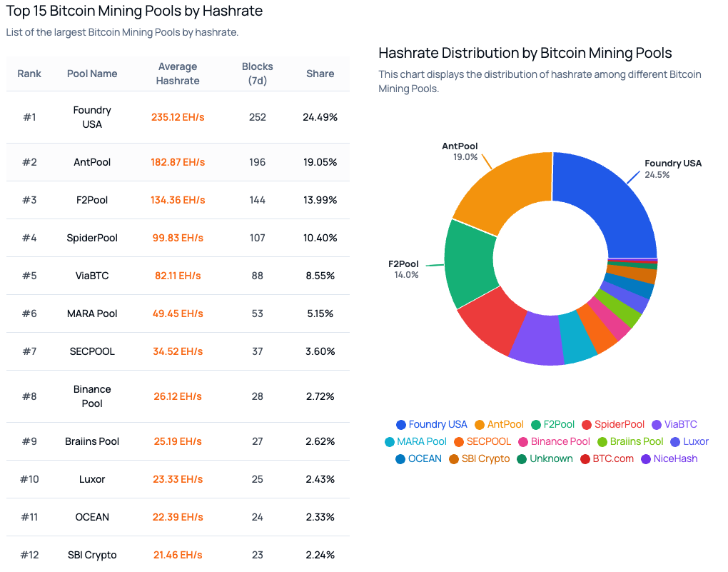Click the 49.45 EH/s hashrate value
728x572 pixels.
(178, 313)
